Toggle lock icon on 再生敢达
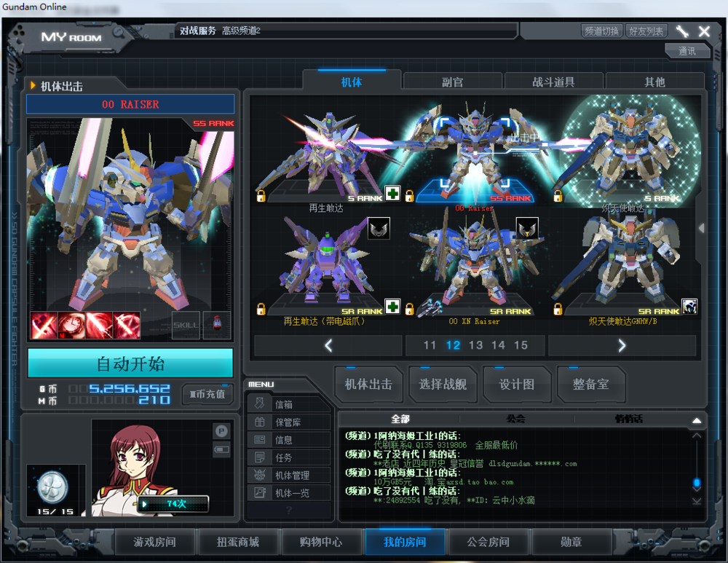The width and height of the screenshot is (728, 563). (261, 196)
